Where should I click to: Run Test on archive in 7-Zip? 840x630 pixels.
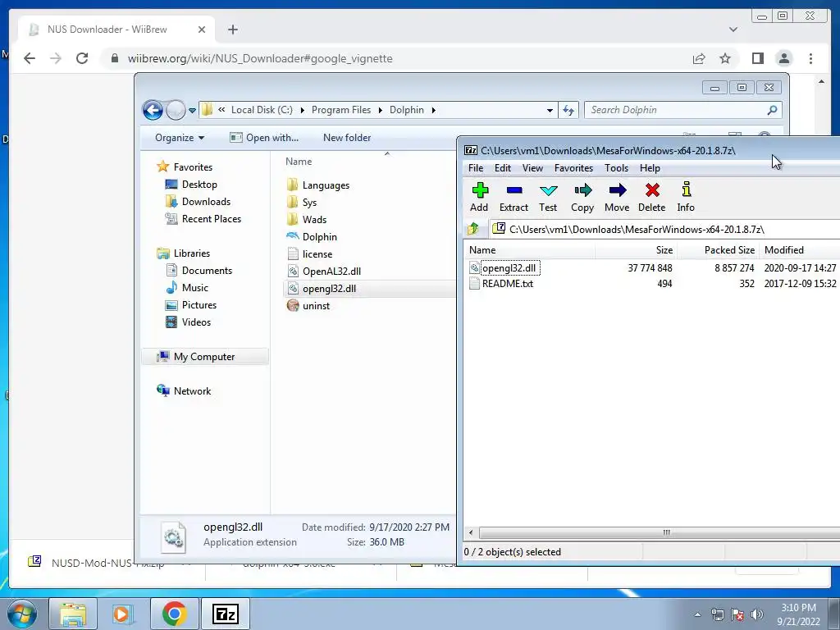(548, 197)
